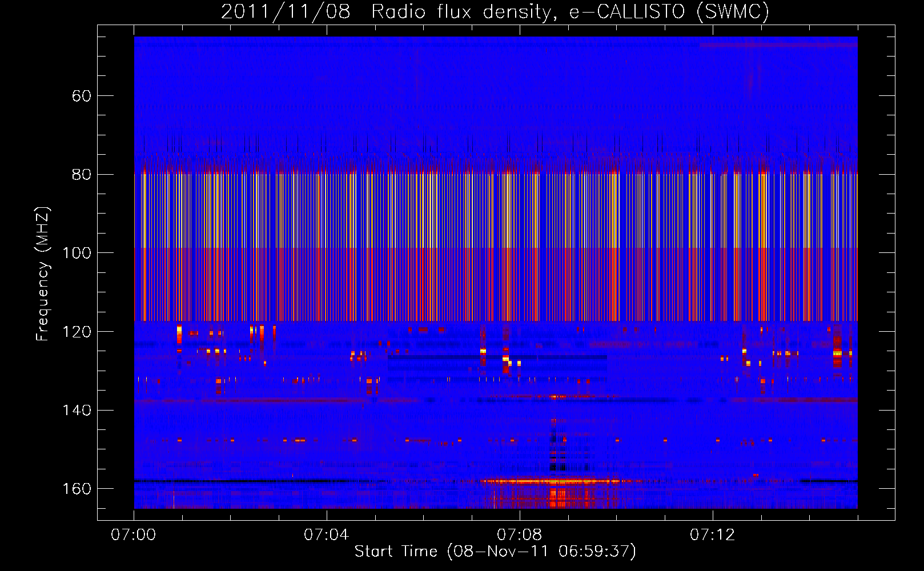Click the 07:04 time tick label
The width and height of the screenshot is (924, 571).
pos(327,535)
